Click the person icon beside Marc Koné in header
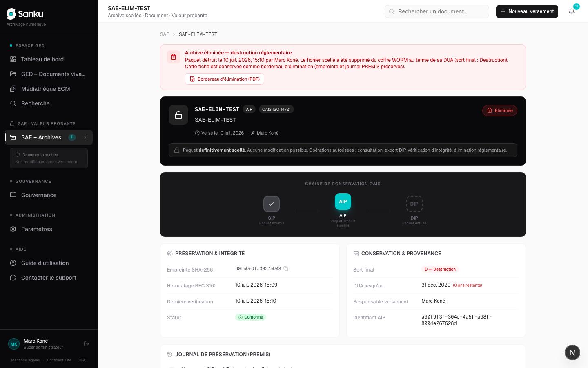The image size is (588, 368). [x=253, y=133]
